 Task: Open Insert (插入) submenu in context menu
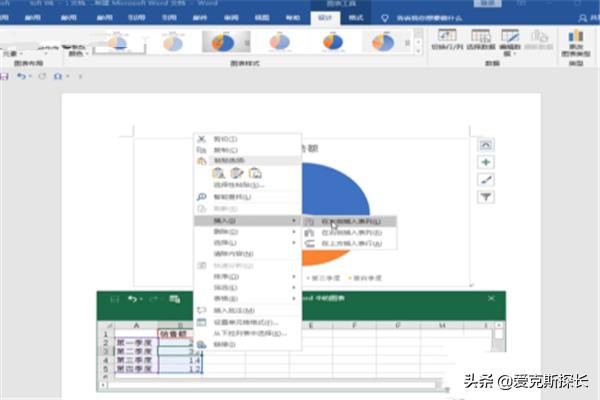[x=247, y=221]
